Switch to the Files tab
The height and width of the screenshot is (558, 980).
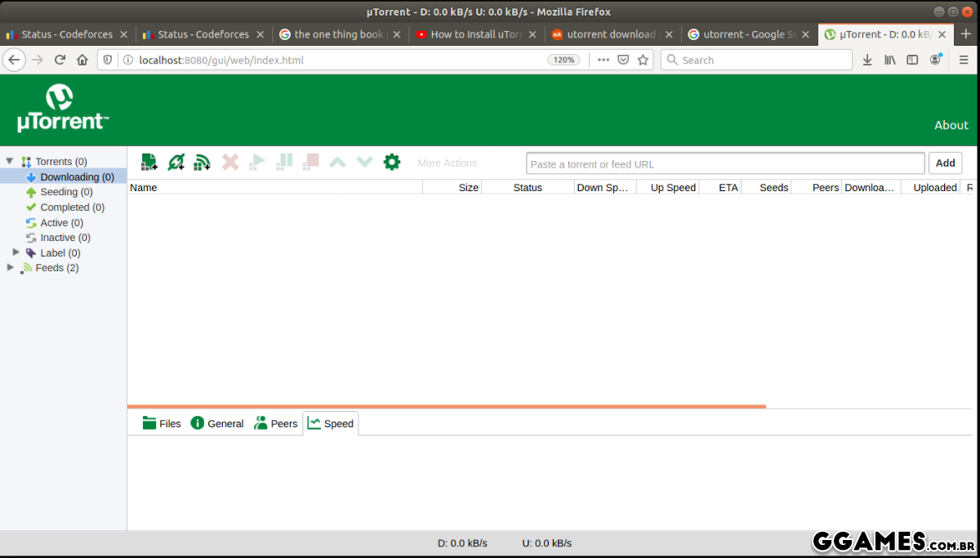[162, 423]
